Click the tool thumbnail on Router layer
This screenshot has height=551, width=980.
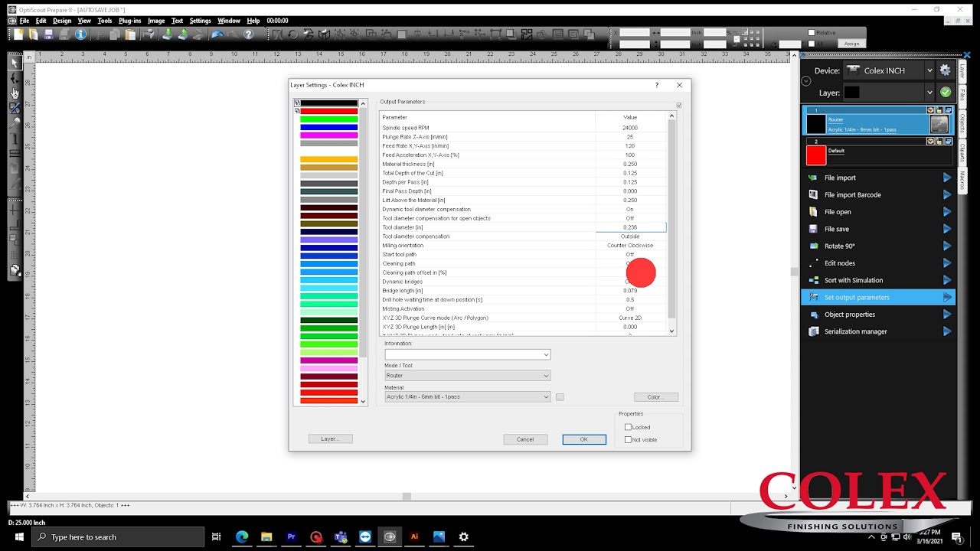[939, 124]
